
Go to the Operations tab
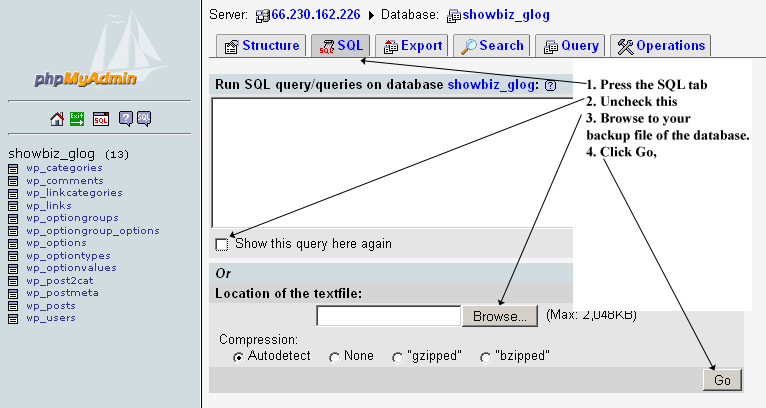click(x=660, y=46)
